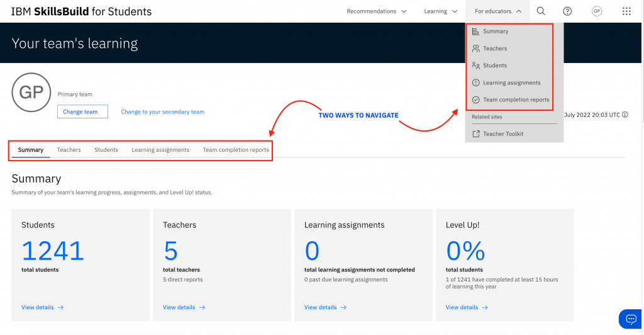
Task: Click the large GP team avatar circle
Action: (x=31, y=93)
